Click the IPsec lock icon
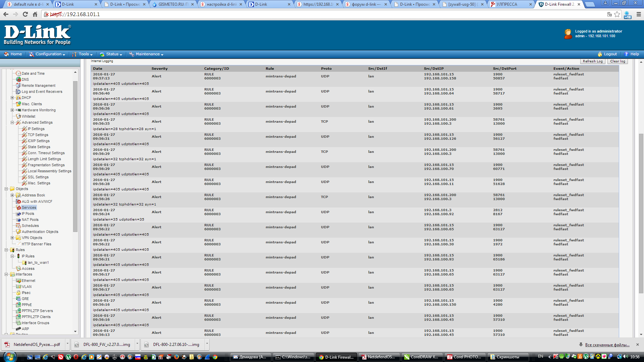The width and height of the screenshot is (644, 362). coord(19,293)
